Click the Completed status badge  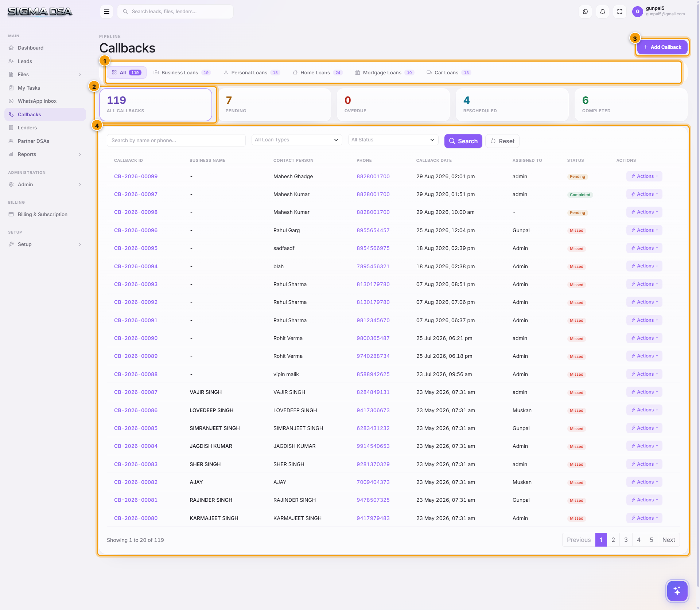coord(580,195)
